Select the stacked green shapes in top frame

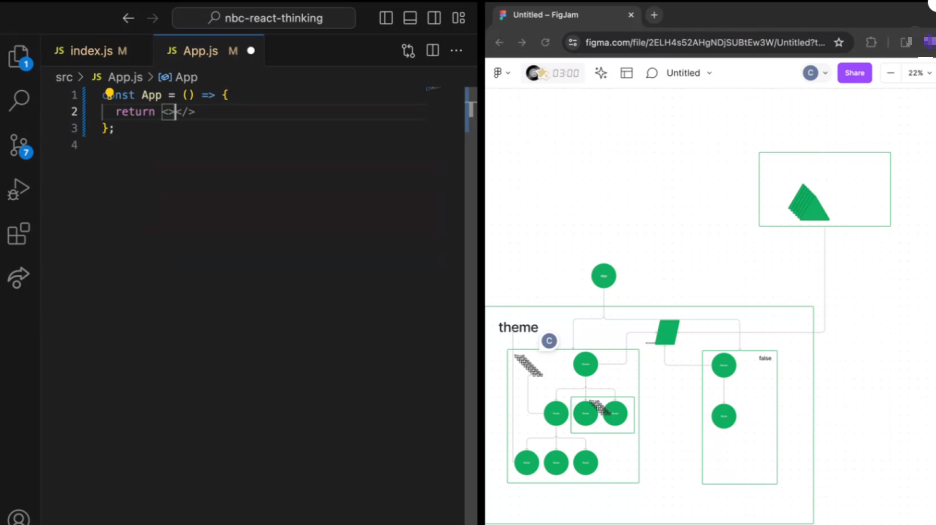[x=808, y=203]
